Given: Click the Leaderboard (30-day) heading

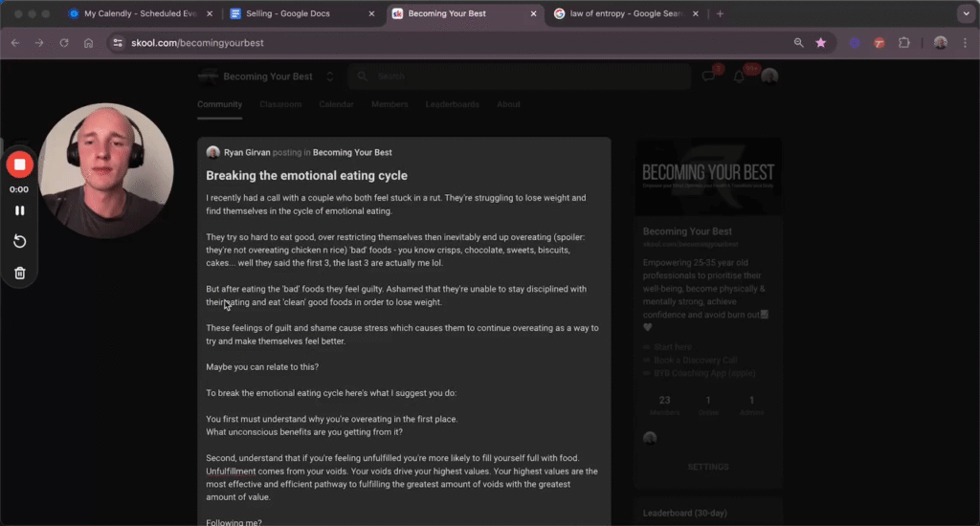Looking at the screenshot, I should tap(684, 513).
